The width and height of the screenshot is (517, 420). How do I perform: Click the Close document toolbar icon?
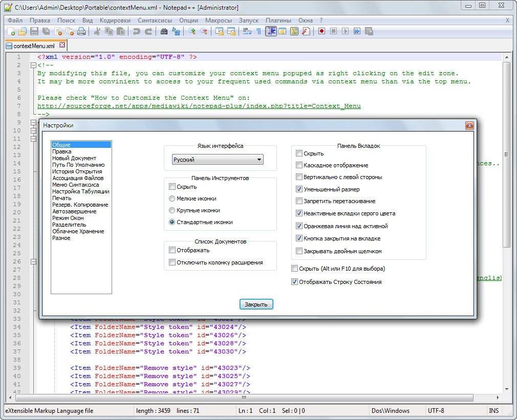pyautogui.click(x=58, y=32)
